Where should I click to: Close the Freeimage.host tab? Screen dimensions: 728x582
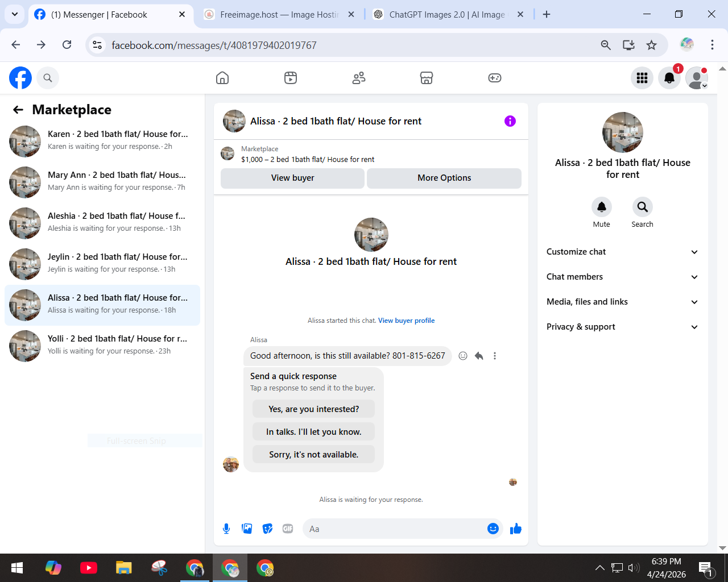tap(351, 15)
